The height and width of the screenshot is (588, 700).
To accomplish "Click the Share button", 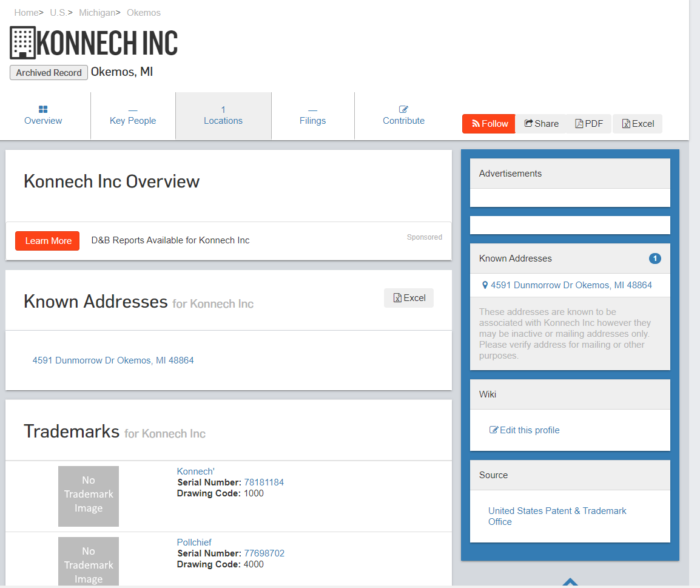I will (541, 124).
